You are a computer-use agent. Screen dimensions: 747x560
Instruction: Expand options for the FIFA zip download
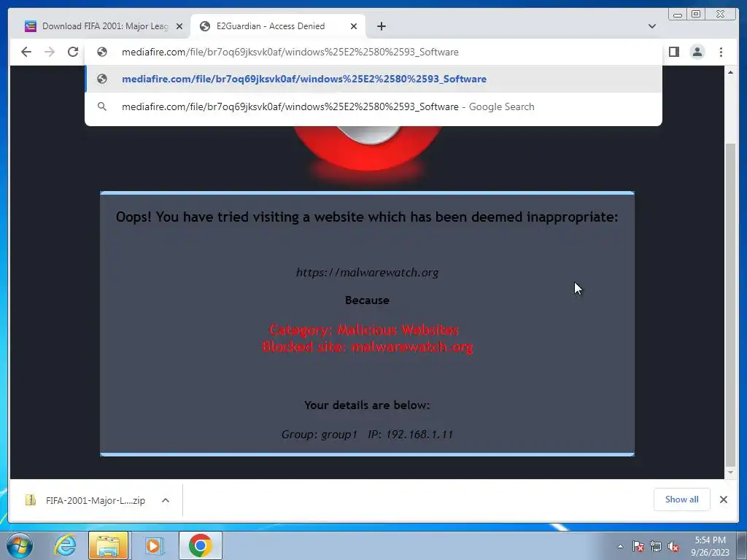click(x=166, y=500)
